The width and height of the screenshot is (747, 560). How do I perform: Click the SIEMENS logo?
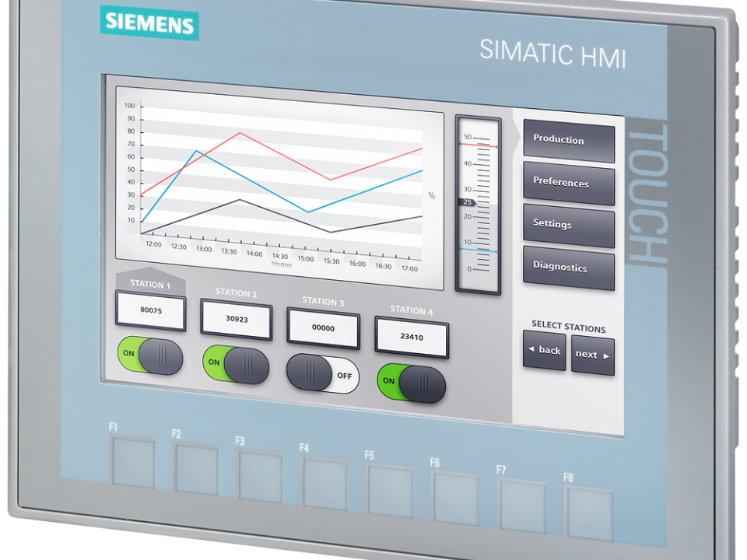pos(149,23)
